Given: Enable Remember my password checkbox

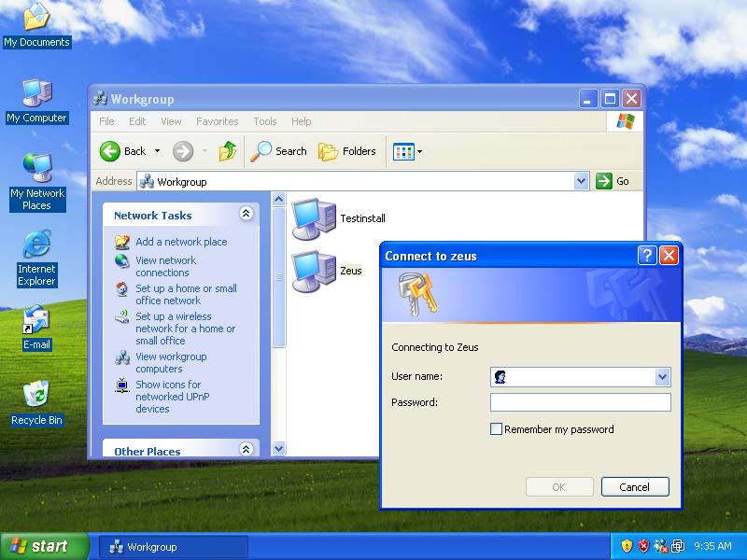Looking at the screenshot, I should pos(496,429).
